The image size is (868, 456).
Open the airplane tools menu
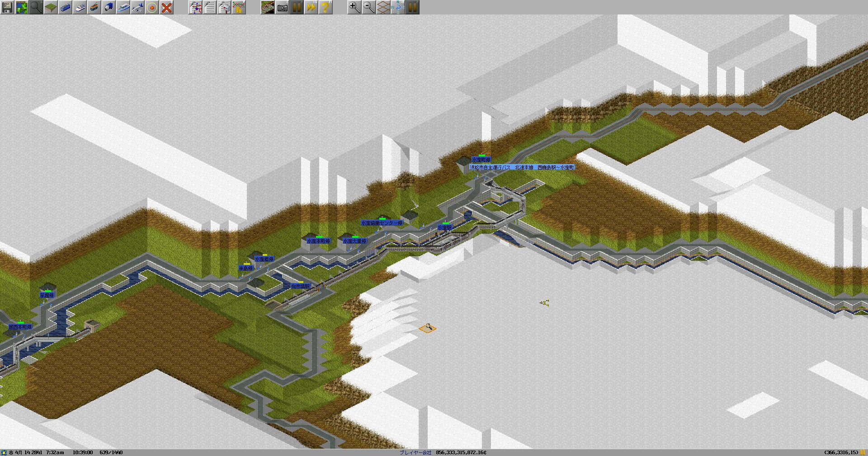(x=137, y=7)
